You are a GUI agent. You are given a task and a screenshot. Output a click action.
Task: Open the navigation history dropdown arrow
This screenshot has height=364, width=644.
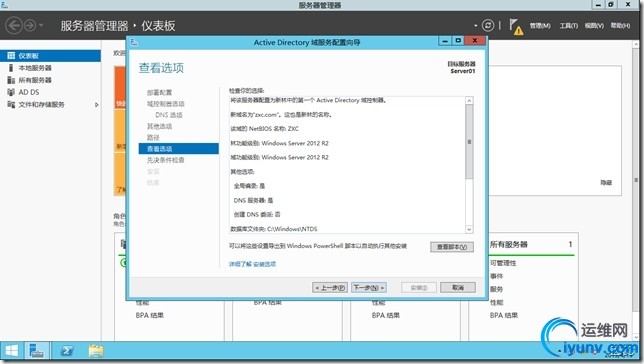41,25
